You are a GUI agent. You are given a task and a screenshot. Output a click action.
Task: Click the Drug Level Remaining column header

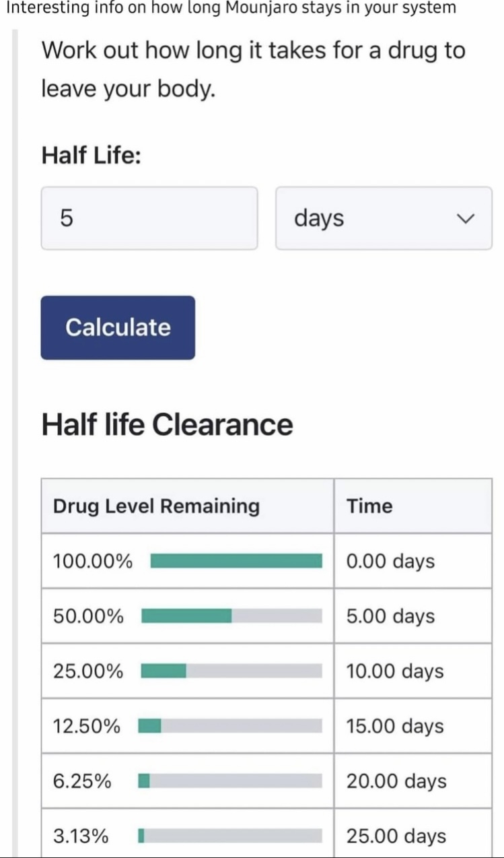[156, 506]
